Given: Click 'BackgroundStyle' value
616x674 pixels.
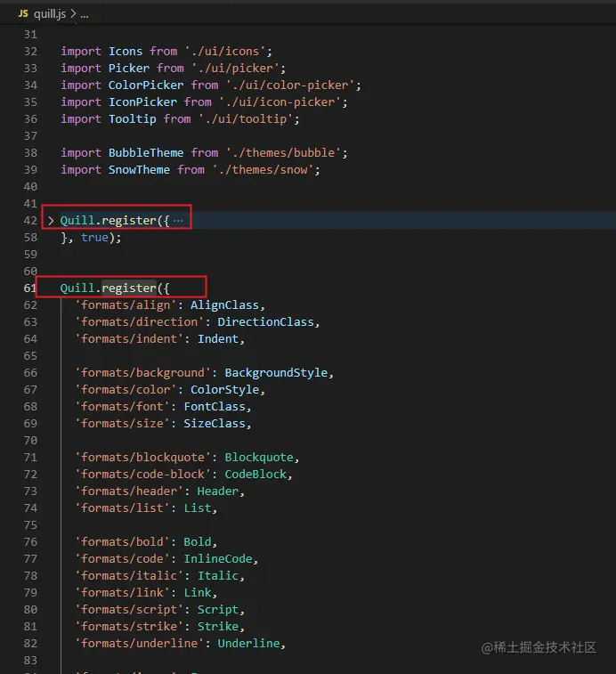Looking at the screenshot, I should pos(276,373).
